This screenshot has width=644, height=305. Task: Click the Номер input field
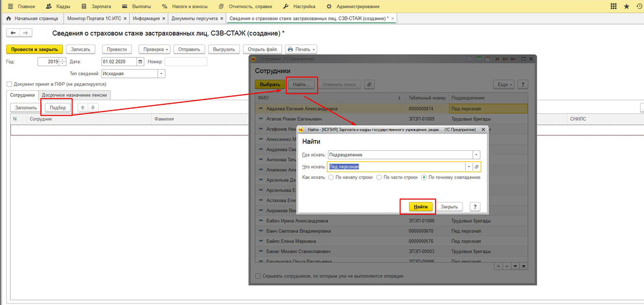tap(186, 62)
